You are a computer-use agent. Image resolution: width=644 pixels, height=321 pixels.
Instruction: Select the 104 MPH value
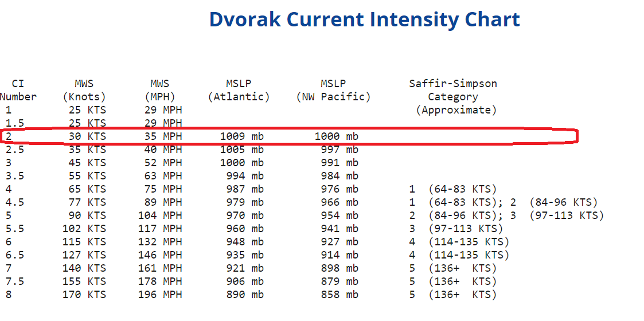pyautogui.click(x=160, y=216)
